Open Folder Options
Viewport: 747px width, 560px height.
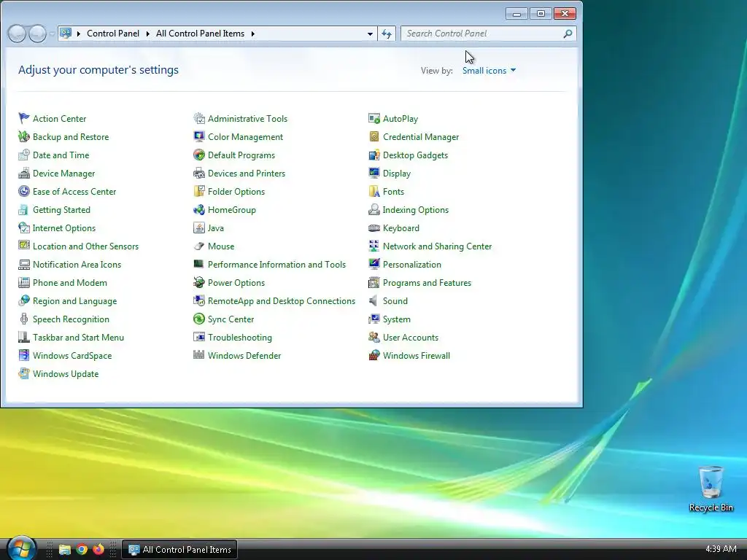coord(236,192)
